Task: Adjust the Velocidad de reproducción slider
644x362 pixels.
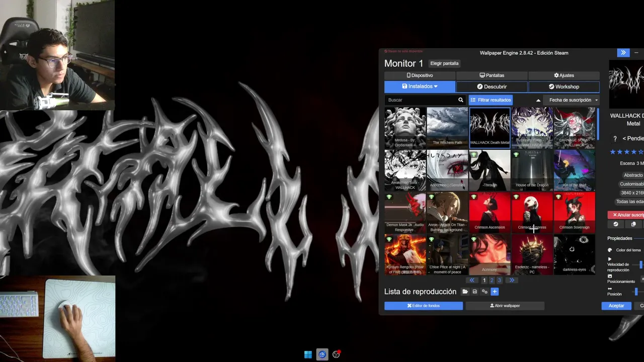Action: (x=638, y=264)
